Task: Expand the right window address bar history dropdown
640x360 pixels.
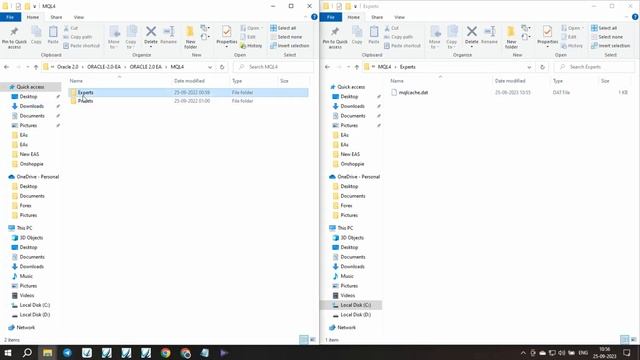Action: click(x=529, y=67)
